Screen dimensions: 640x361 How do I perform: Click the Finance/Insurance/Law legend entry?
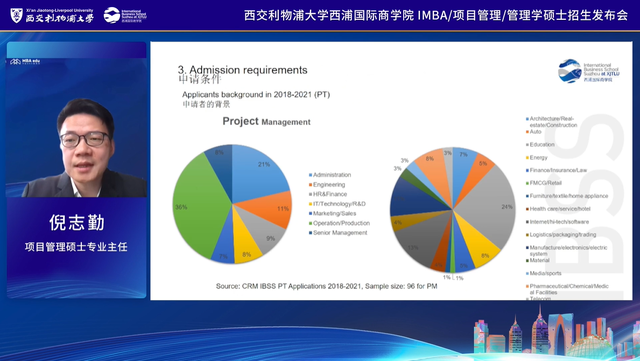coord(556,170)
